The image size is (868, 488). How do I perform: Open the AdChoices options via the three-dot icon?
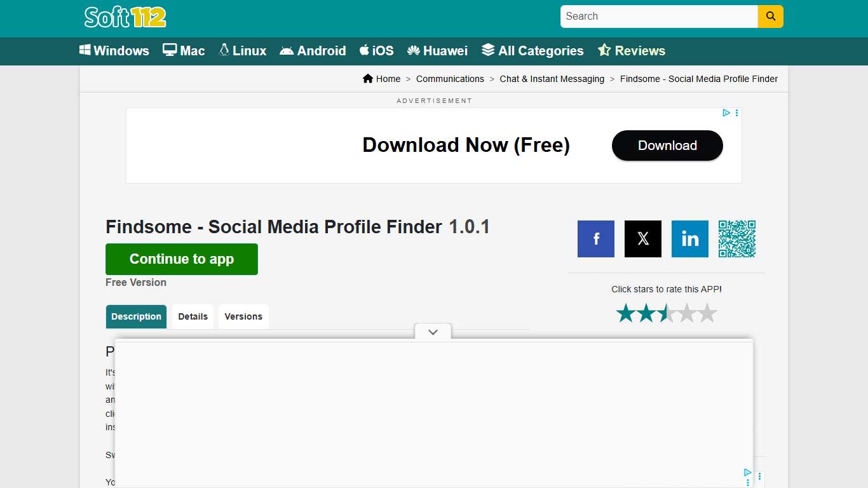[736, 112]
